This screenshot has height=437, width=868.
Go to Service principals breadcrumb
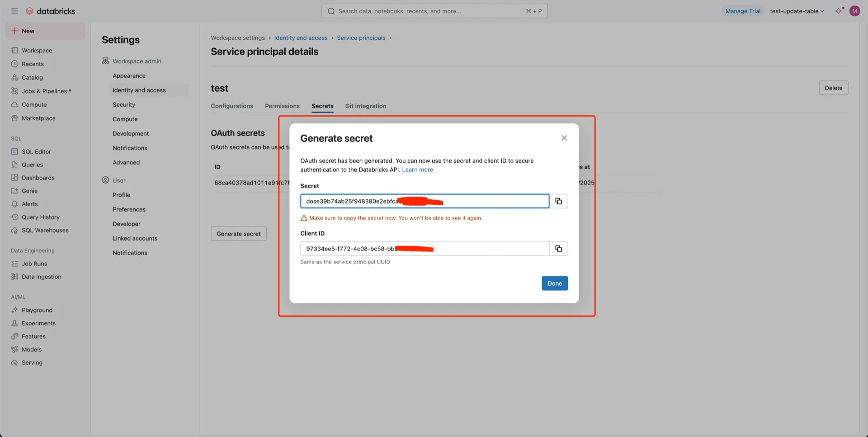point(361,38)
